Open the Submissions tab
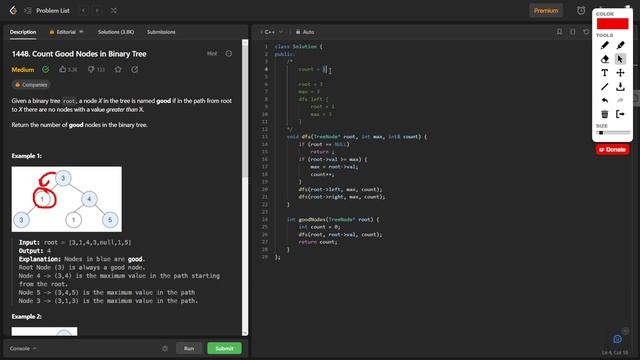 (x=161, y=32)
